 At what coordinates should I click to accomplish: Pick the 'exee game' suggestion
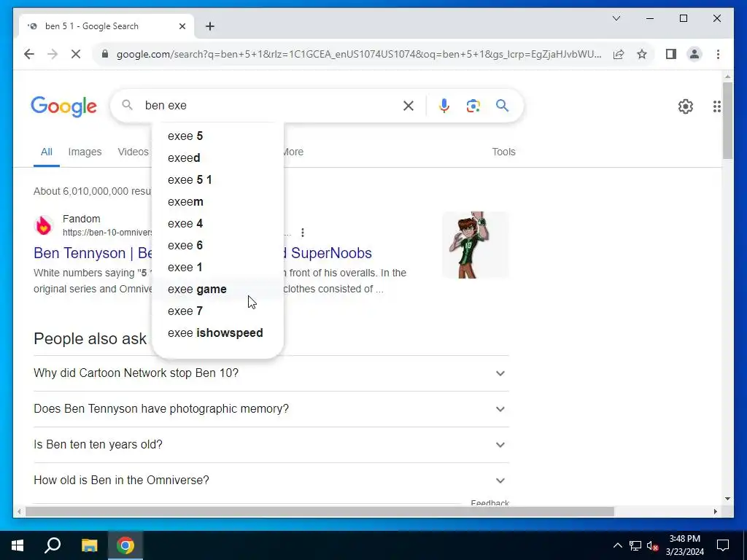tap(217, 289)
